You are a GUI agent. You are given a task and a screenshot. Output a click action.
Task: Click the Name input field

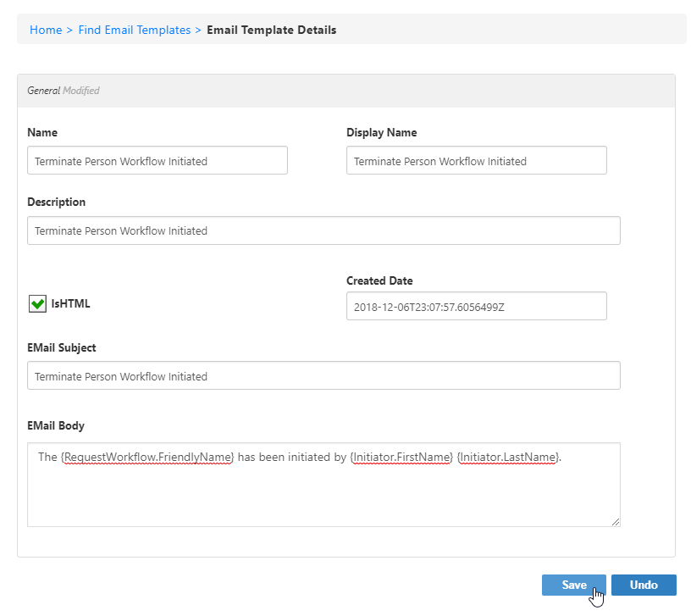(x=157, y=160)
